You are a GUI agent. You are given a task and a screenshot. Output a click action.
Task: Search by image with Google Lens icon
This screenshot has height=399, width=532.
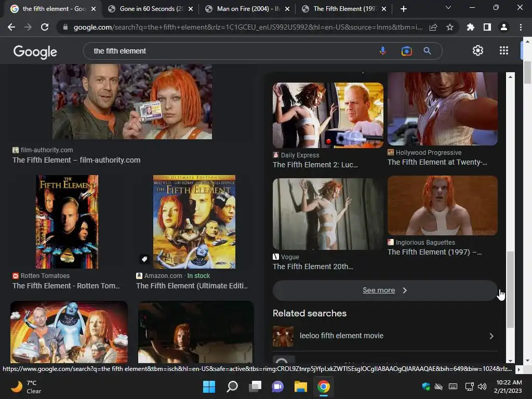[406, 51]
